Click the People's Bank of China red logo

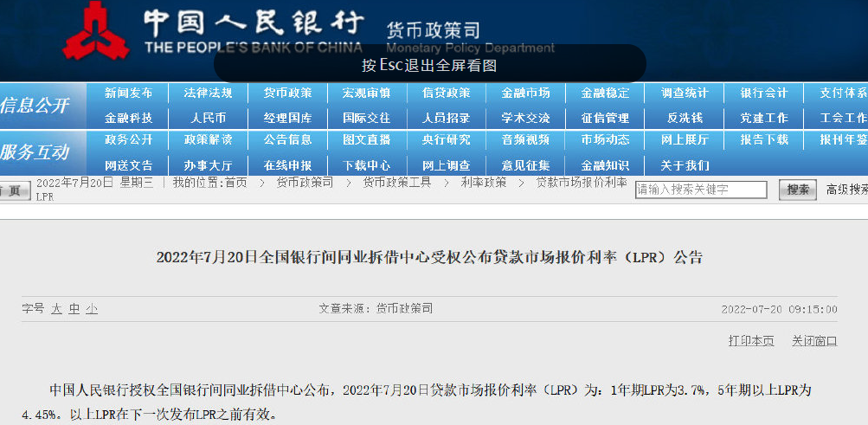96,30
